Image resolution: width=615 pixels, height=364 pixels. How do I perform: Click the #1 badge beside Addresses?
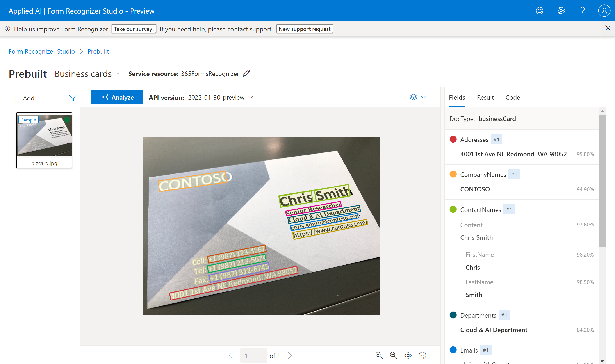[x=496, y=139]
